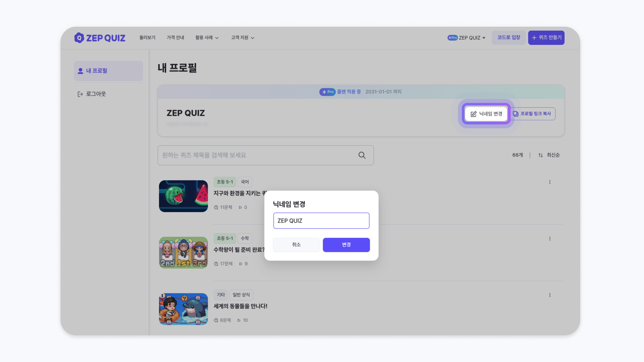
Task: Open the 둘러보기 menu item
Action: tap(147, 38)
